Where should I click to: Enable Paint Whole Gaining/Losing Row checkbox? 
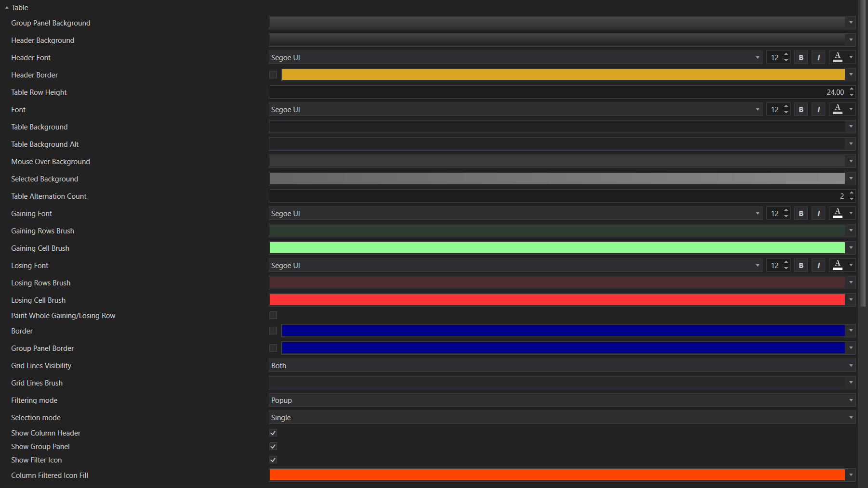click(273, 316)
